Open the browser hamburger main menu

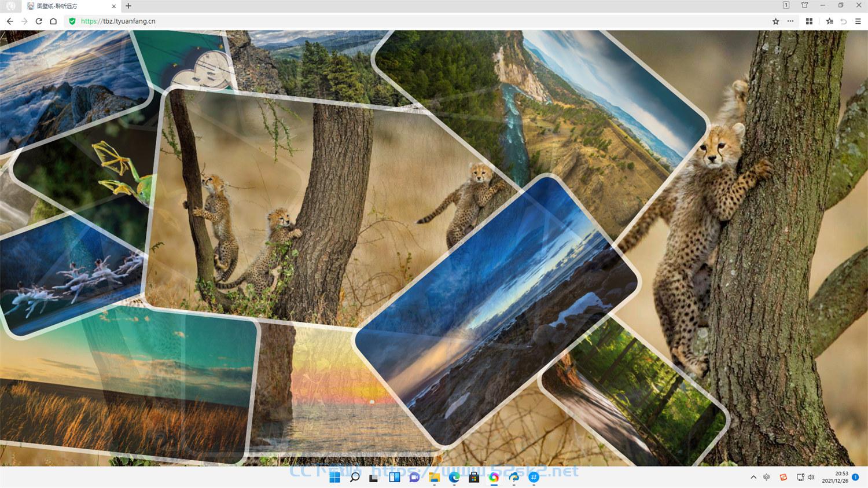[858, 21]
